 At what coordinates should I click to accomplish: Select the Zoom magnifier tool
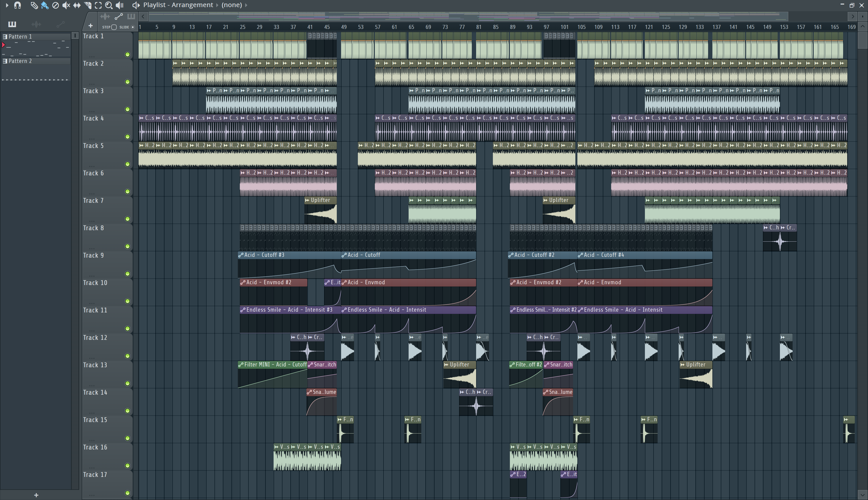pos(109,5)
